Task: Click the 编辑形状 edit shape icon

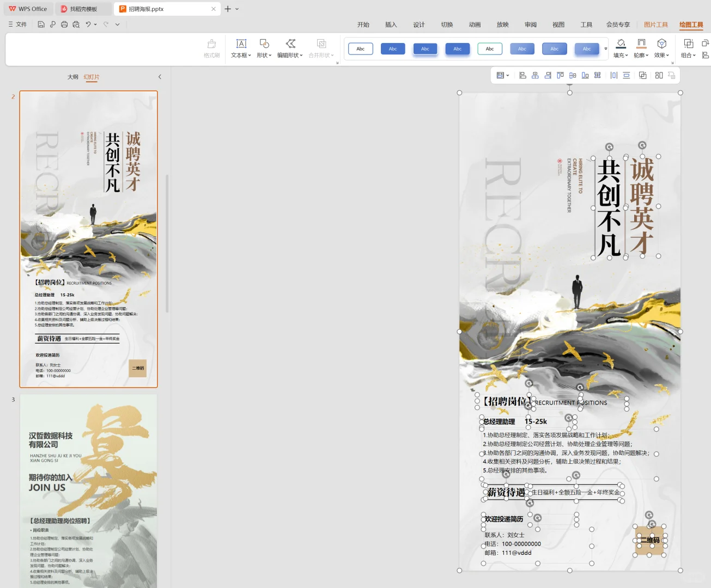Action: point(290,44)
